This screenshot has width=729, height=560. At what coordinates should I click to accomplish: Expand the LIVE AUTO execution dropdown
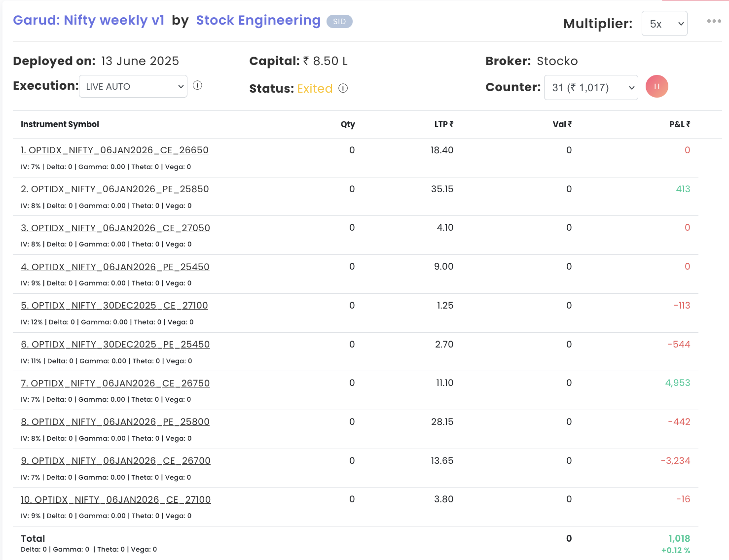click(x=133, y=86)
